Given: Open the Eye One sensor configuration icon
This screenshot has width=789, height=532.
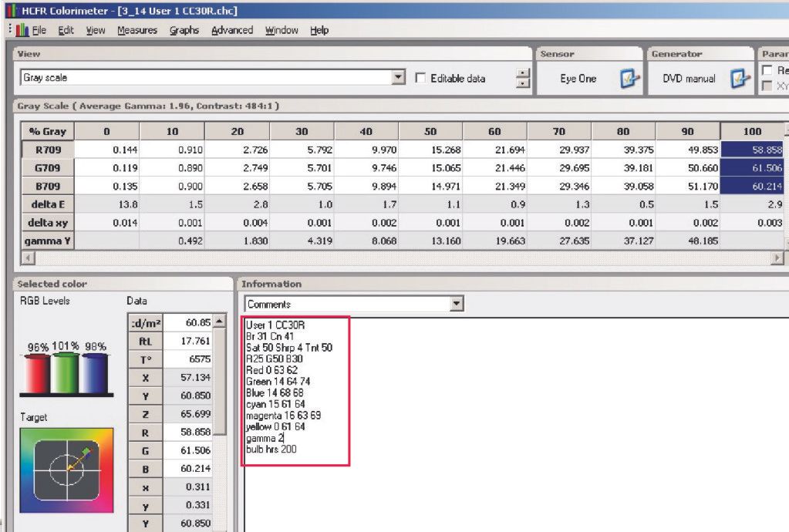Looking at the screenshot, I should [x=629, y=79].
